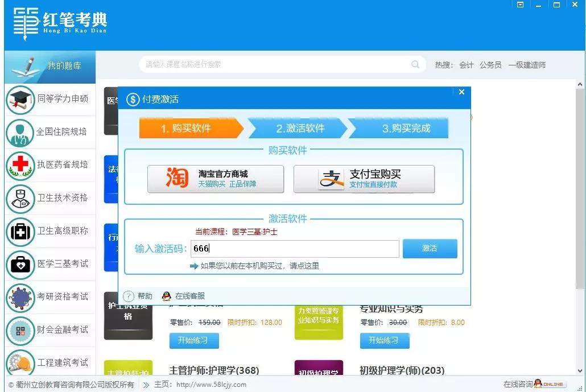Select the 卫生技术资格 sidebar icon
586x392 pixels.
pyautogui.click(x=20, y=199)
